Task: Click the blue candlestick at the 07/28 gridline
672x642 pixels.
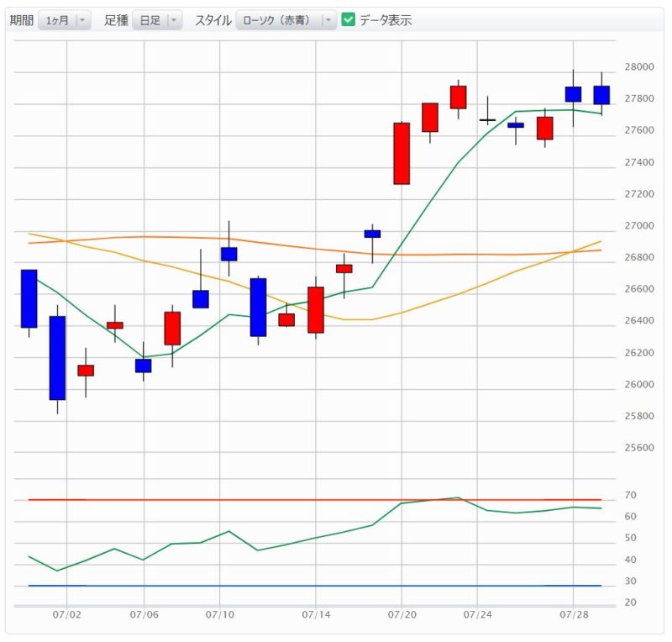Action: click(574, 94)
